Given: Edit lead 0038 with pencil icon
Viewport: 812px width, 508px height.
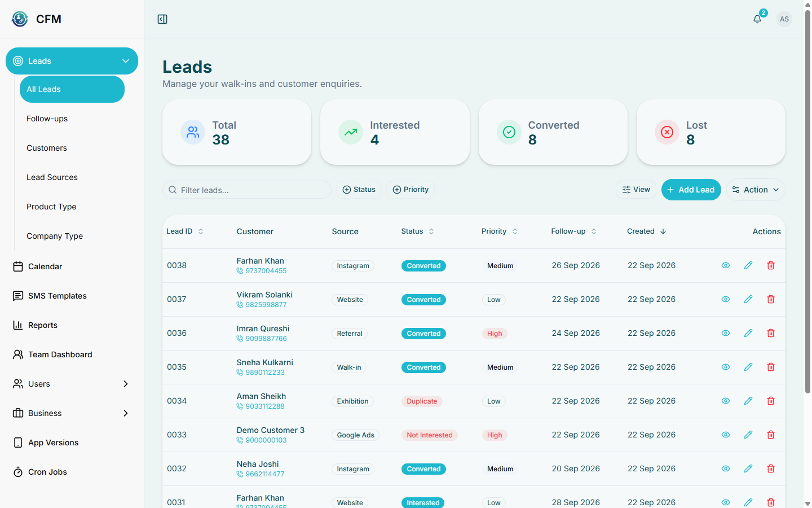Looking at the screenshot, I should (x=748, y=265).
